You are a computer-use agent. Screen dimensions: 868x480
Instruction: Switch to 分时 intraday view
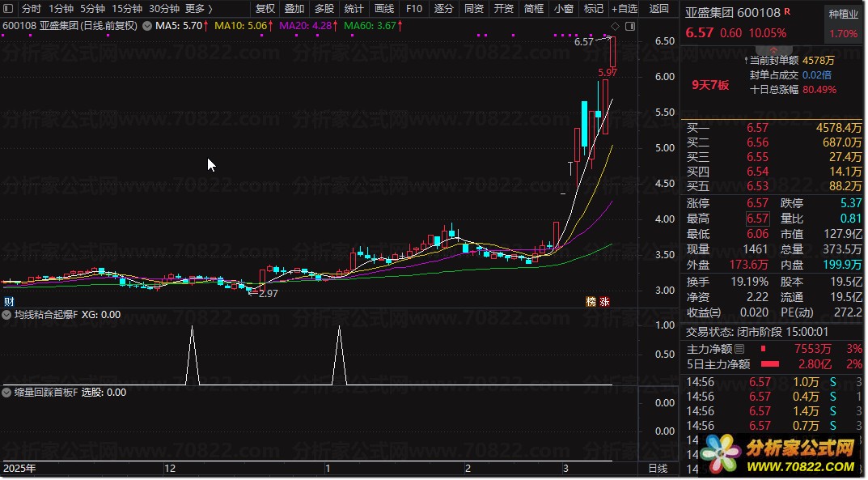(x=31, y=8)
